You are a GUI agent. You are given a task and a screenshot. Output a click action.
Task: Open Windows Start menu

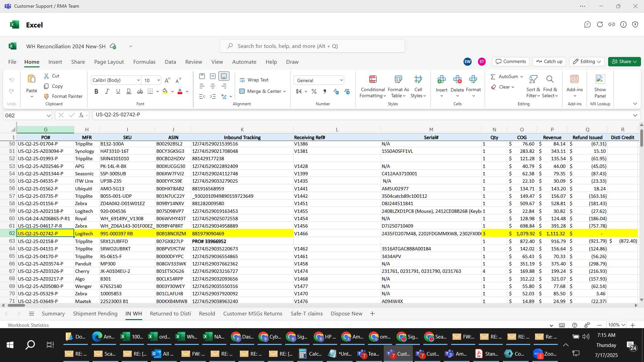coord(10,345)
